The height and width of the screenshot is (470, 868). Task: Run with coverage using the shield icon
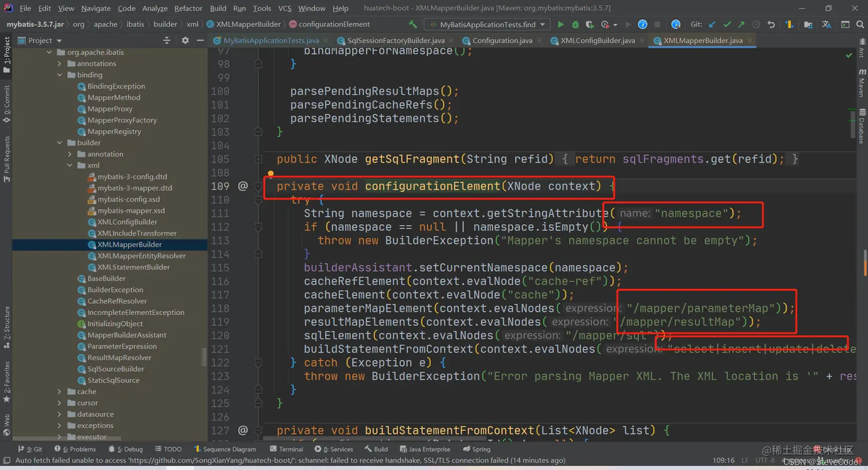pyautogui.click(x=590, y=24)
